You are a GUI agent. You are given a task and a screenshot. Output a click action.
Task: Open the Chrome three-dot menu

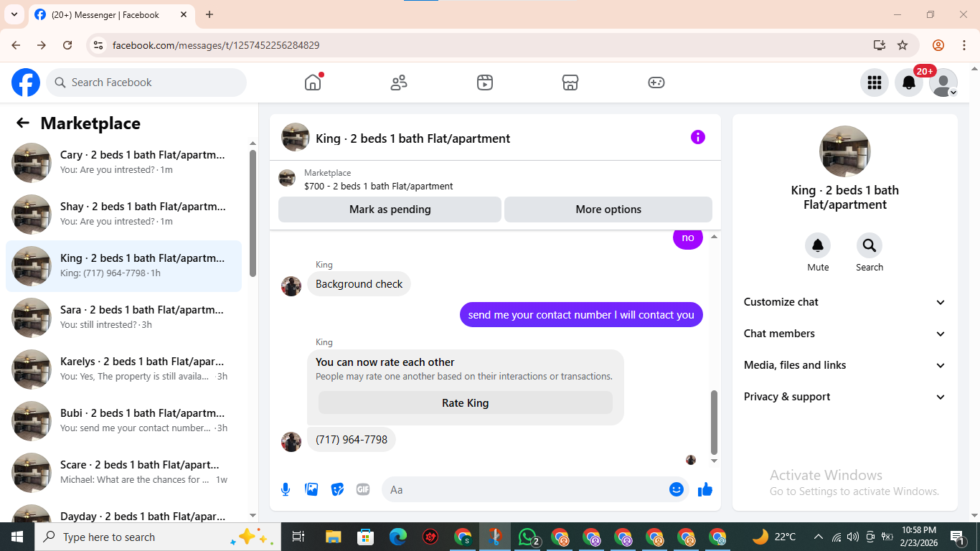click(963, 45)
